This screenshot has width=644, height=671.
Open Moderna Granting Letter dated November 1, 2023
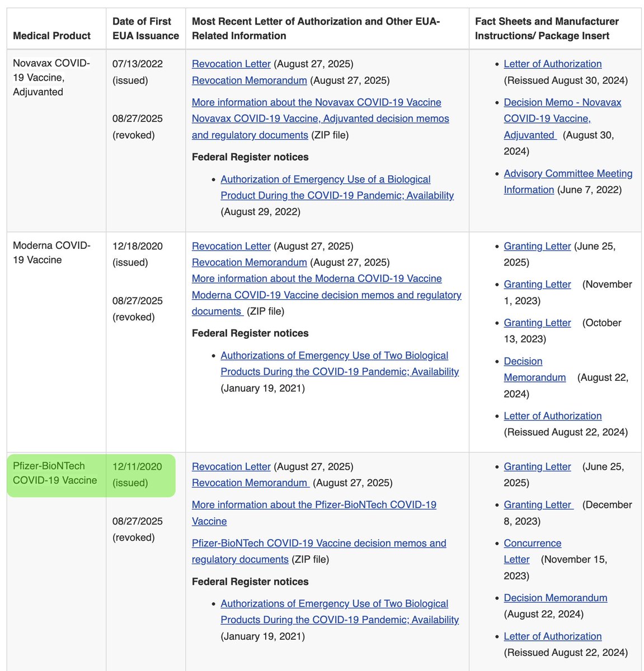[537, 284]
